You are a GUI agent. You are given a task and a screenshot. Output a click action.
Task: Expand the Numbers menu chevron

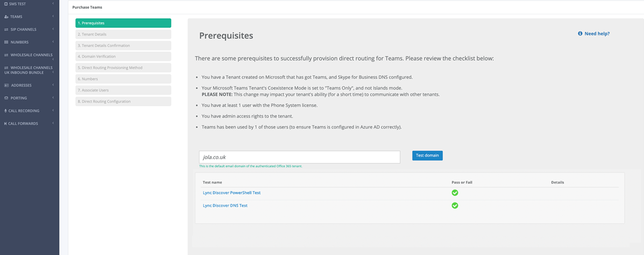click(53, 42)
